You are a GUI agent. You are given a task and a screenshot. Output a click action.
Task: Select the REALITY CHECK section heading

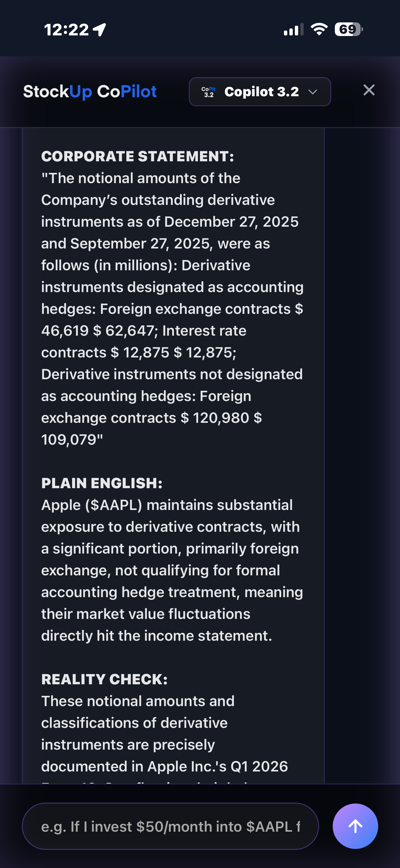click(x=105, y=679)
